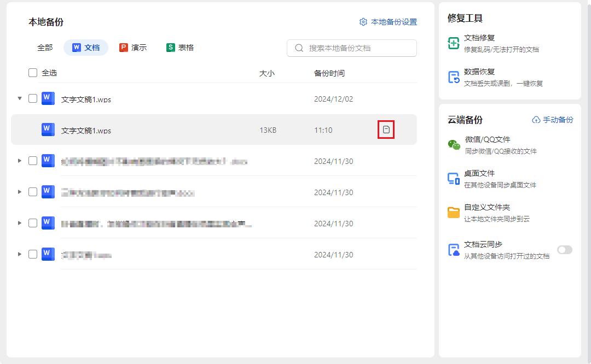The height and width of the screenshot is (364, 591).
Task: Click the 搜索本地备份文档 search field
Action: tap(356, 48)
